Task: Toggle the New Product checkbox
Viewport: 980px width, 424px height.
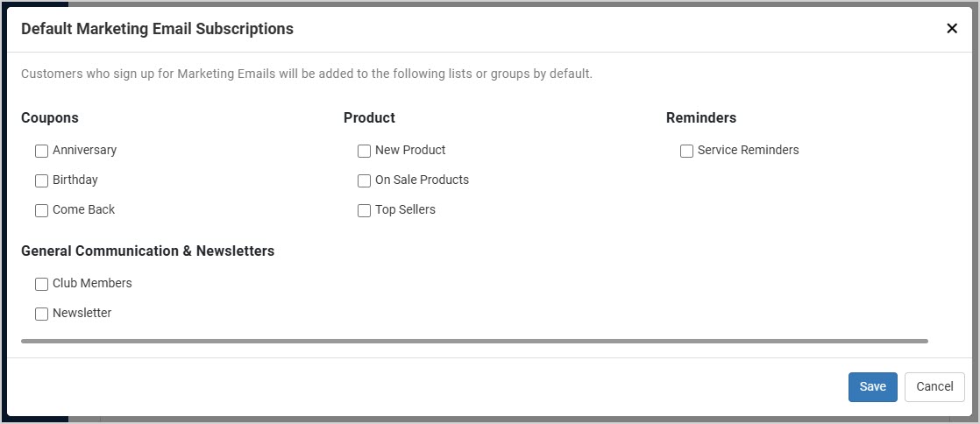Action: coord(364,152)
